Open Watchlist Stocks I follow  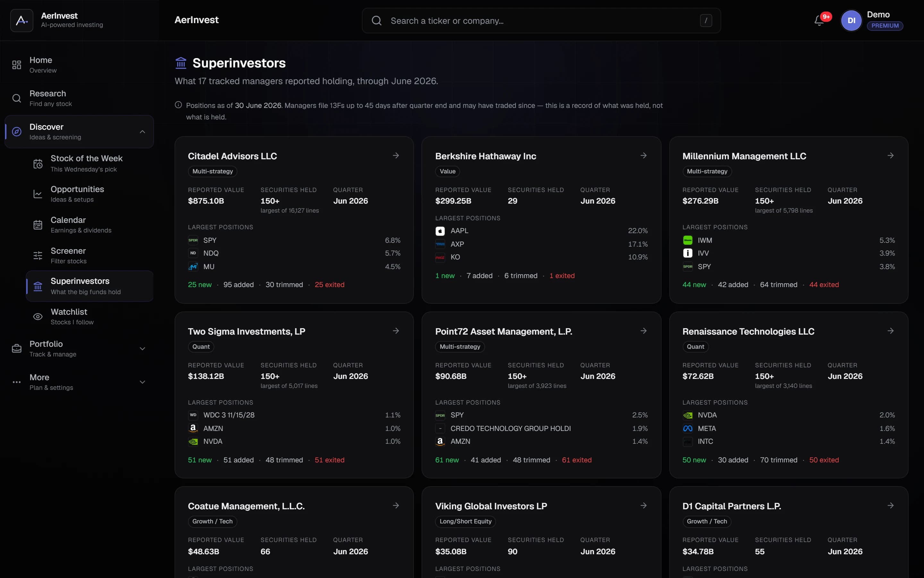click(90, 317)
